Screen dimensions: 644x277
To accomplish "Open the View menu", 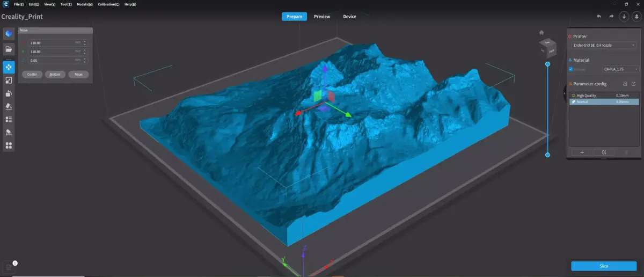I will coord(49,4).
